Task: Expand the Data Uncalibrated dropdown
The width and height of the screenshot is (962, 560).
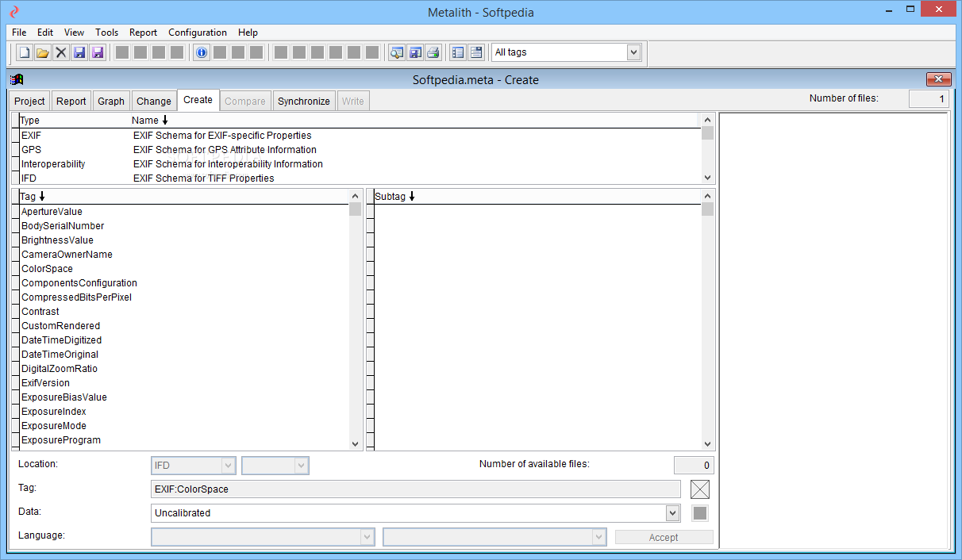Action: pos(673,513)
